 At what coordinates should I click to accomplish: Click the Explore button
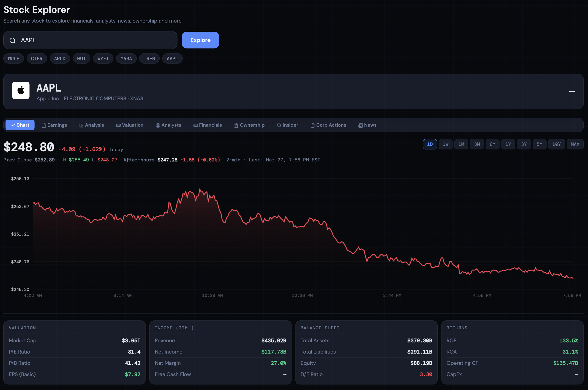click(x=200, y=40)
